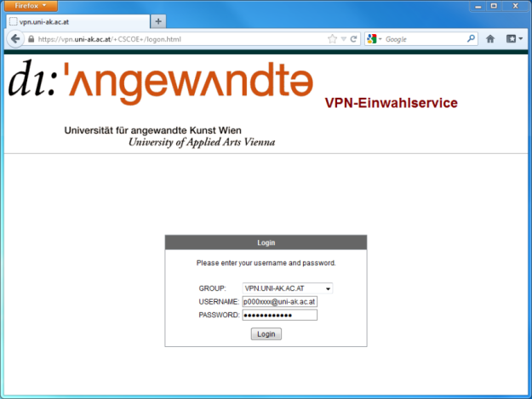The height and width of the screenshot is (399, 532).
Task: Click the padlock site identity icon
Action: point(31,39)
